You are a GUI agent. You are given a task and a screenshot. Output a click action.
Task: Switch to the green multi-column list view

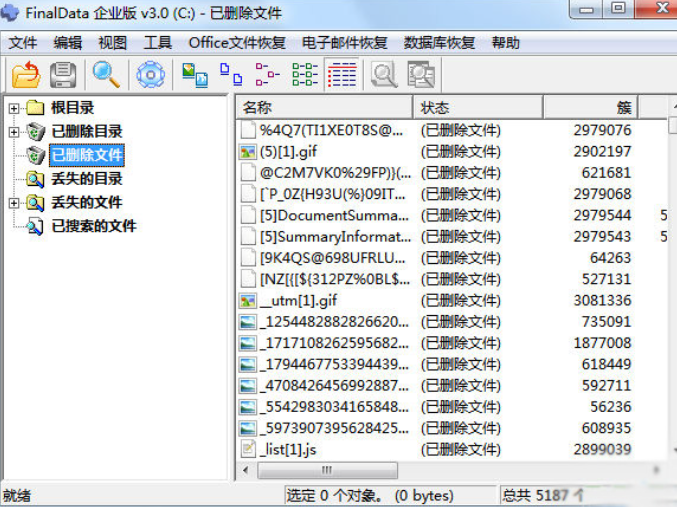pyautogui.click(x=305, y=74)
